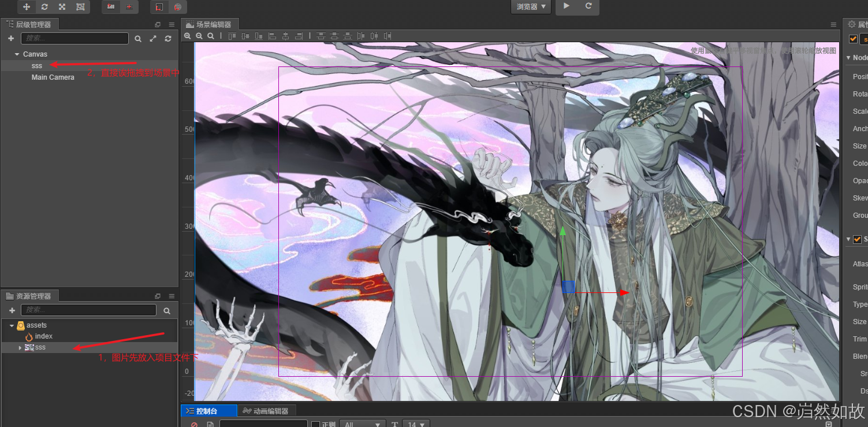Focus the 资源管理器 search field
The height and width of the screenshot is (427, 868).
88,310
